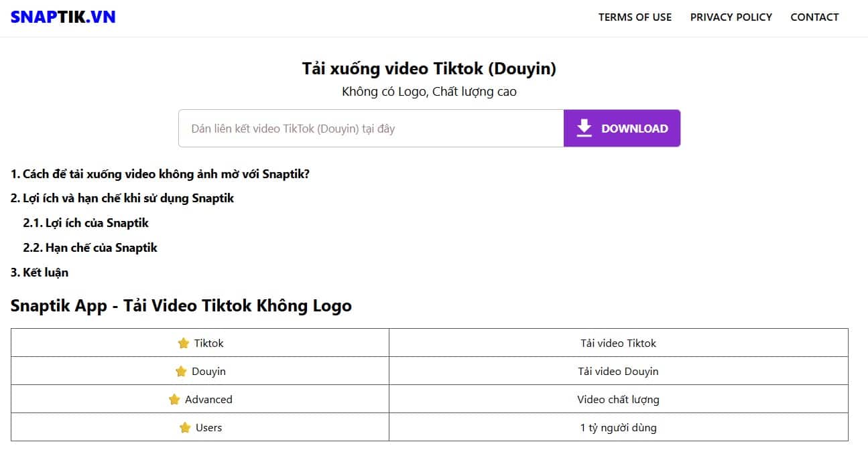868x450 pixels.
Task: Click the Video chất lượng table cell
Action: click(618, 400)
